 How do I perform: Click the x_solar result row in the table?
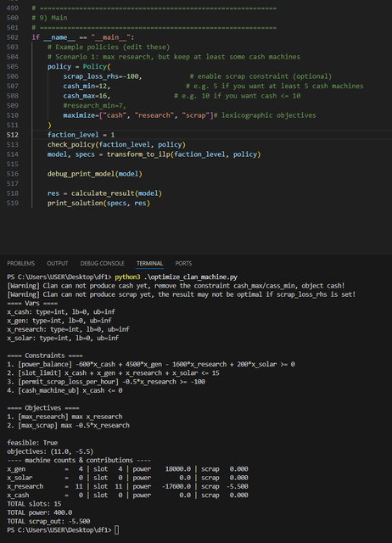click(127, 478)
